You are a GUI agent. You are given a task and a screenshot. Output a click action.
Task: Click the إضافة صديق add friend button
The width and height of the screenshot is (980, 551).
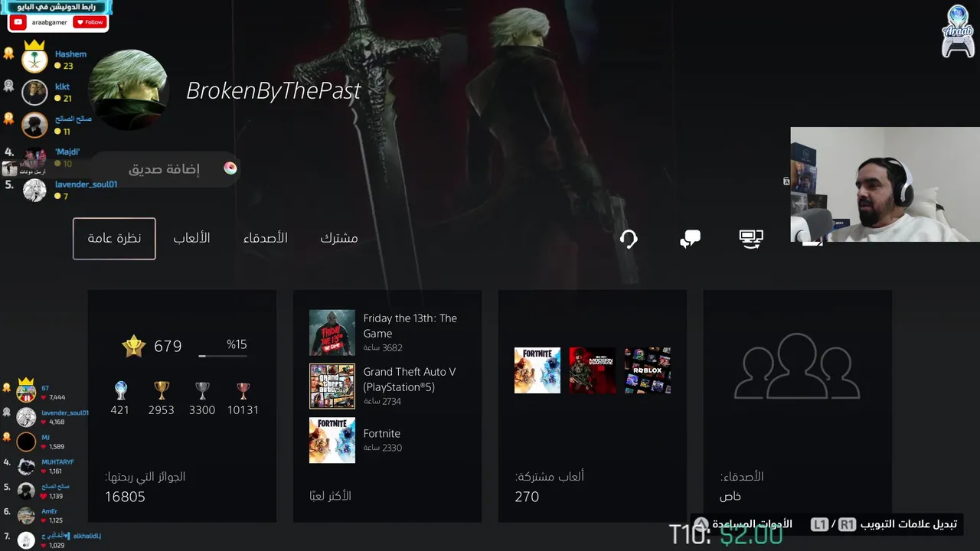coord(164,169)
